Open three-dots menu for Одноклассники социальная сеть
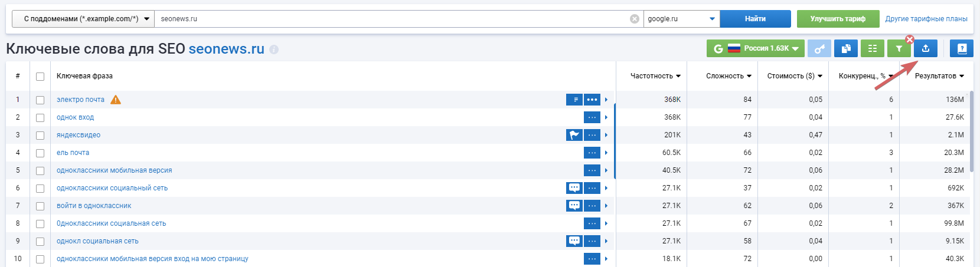The height and width of the screenshot is (267, 980). click(x=592, y=223)
